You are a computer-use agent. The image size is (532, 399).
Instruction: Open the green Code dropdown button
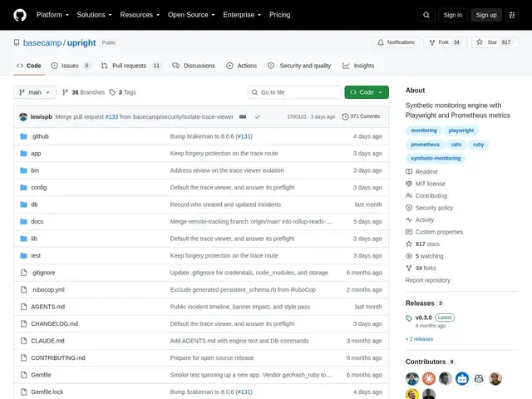[x=367, y=92]
